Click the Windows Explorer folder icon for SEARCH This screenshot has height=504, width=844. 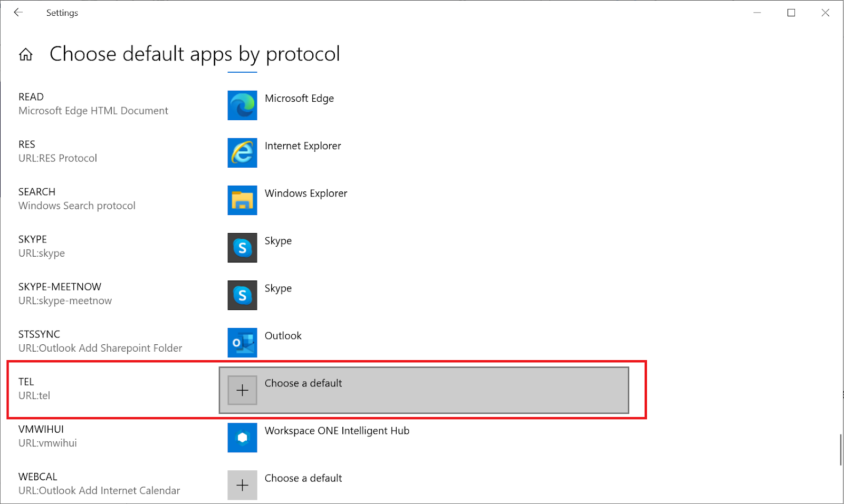242,200
